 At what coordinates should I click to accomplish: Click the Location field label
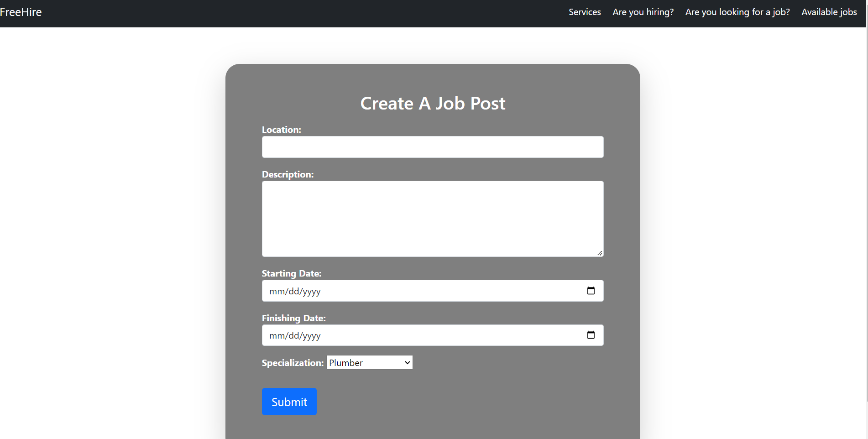[x=281, y=129]
